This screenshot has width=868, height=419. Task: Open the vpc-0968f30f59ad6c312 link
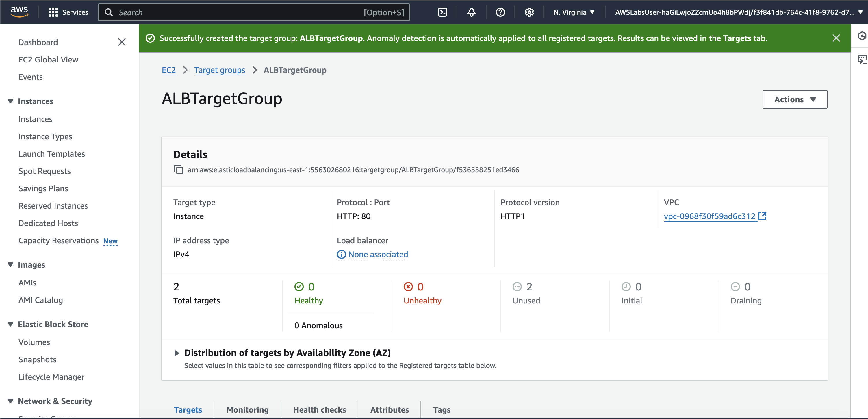[x=709, y=216]
